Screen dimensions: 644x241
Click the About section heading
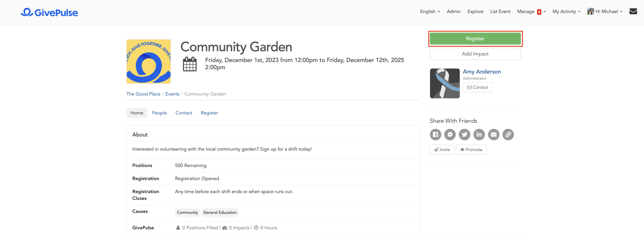(x=140, y=134)
